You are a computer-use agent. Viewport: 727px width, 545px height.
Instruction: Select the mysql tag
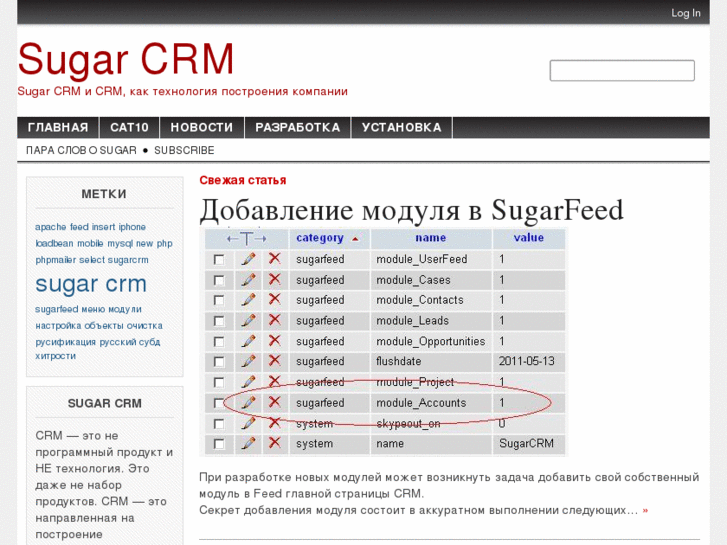120,244
